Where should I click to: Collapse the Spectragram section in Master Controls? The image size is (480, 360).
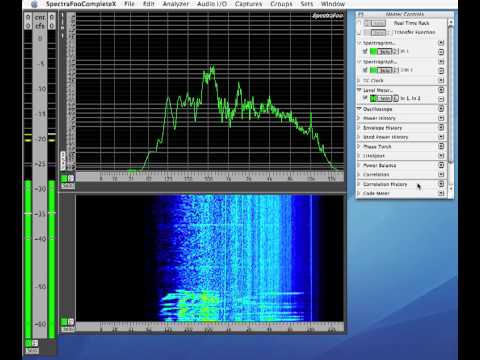[x=359, y=43]
